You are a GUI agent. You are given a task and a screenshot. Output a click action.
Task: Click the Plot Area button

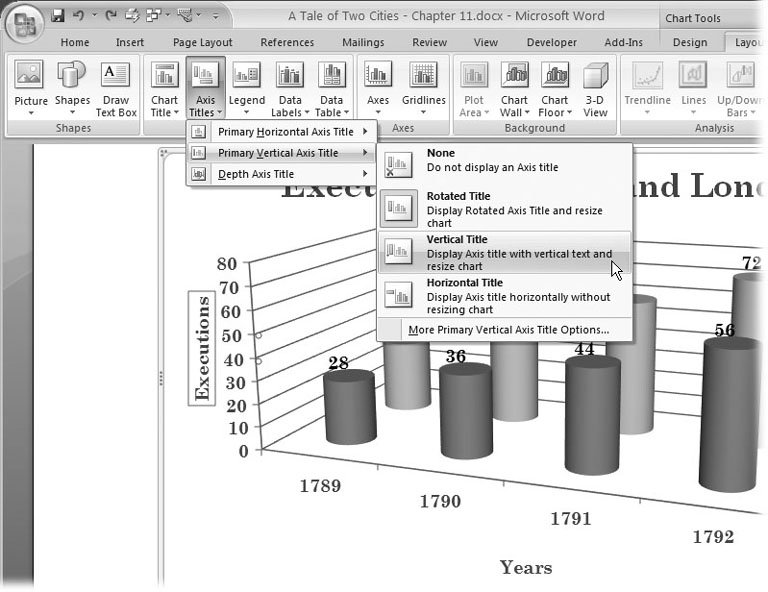coord(474,88)
